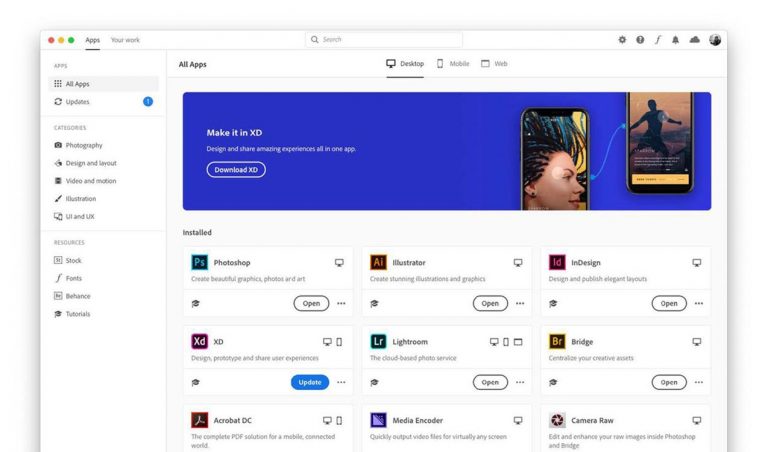
Task: Open the user profile avatar
Action: [715, 40]
